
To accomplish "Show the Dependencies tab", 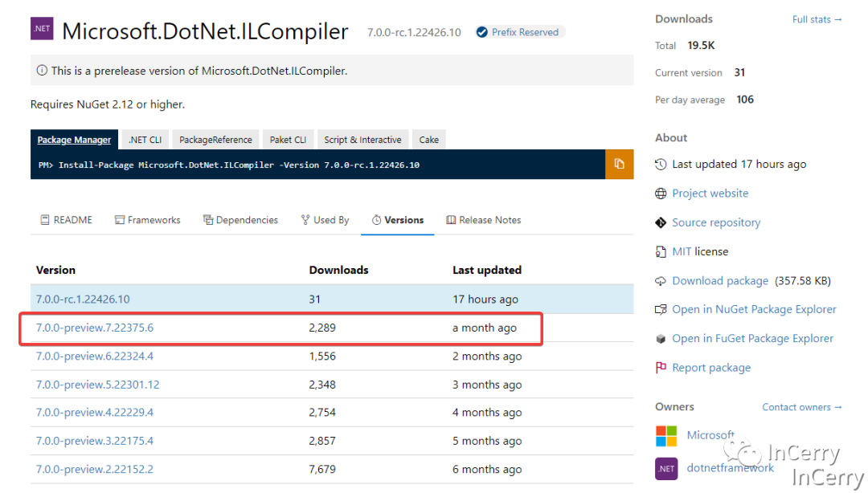I will pos(240,220).
